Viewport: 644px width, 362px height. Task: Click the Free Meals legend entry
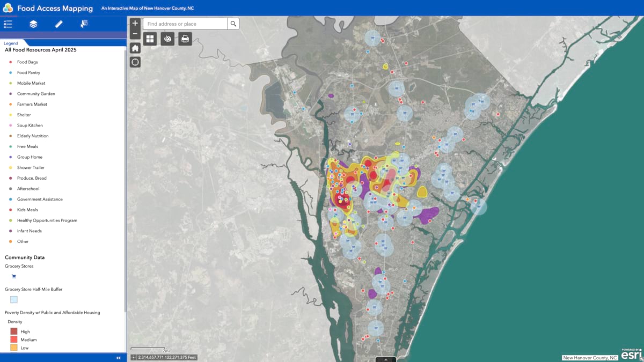click(x=27, y=146)
